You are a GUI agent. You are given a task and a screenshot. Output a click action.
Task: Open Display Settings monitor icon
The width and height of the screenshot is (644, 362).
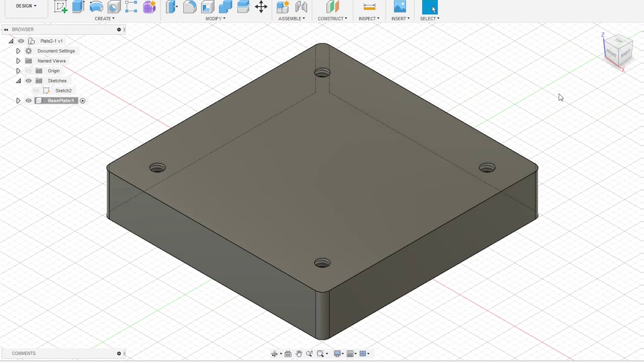pos(338,354)
